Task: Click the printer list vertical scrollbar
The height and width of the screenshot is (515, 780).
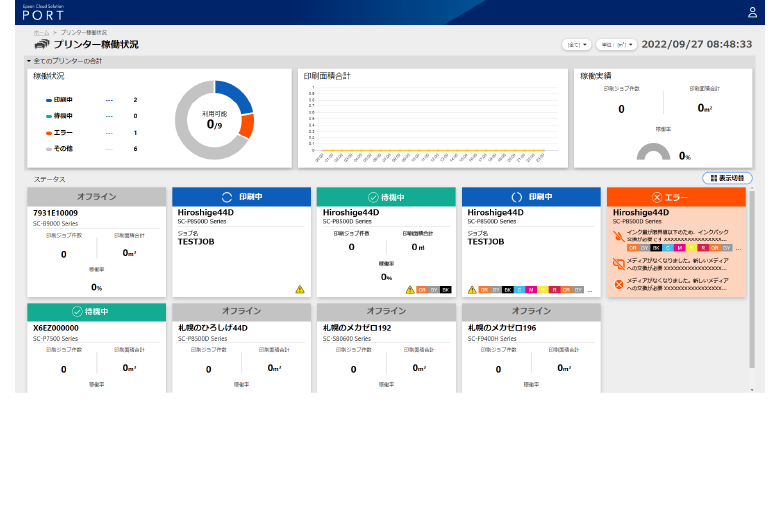Action: click(x=752, y=290)
